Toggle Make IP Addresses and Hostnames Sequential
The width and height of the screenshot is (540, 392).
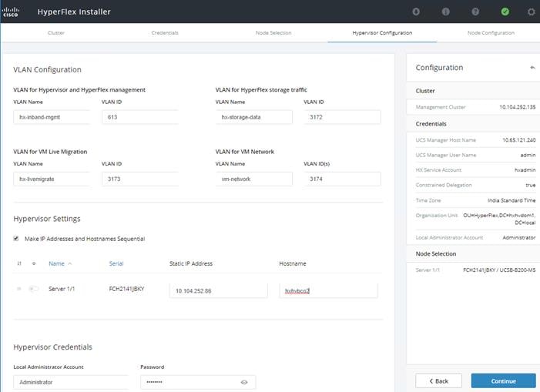pos(16,239)
